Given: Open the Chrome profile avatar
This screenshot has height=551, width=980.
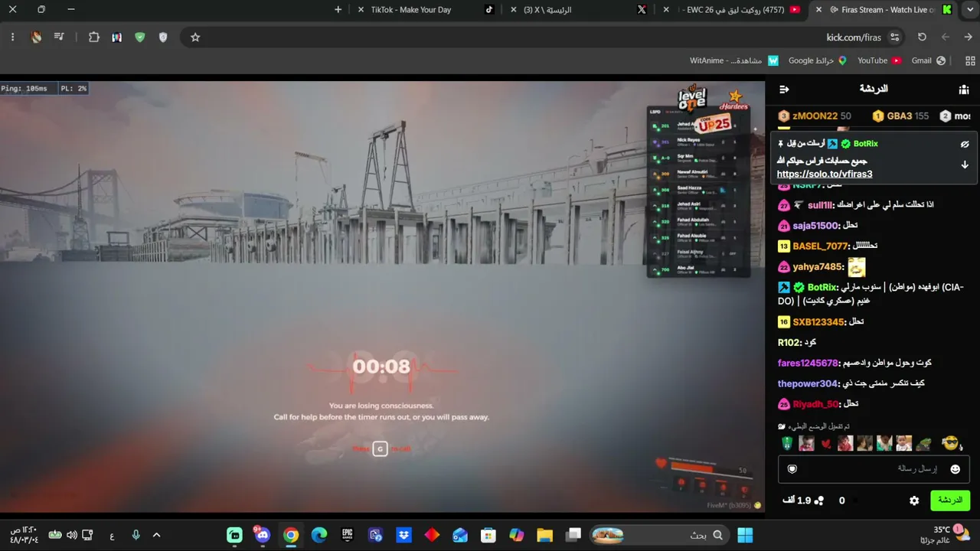Looking at the screenshot, I should (x=36, y=37).
